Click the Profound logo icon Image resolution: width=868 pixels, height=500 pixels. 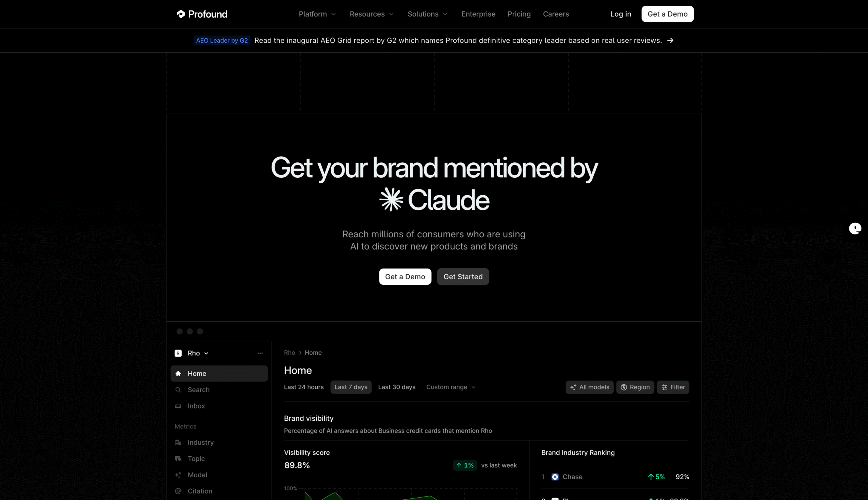181,14
